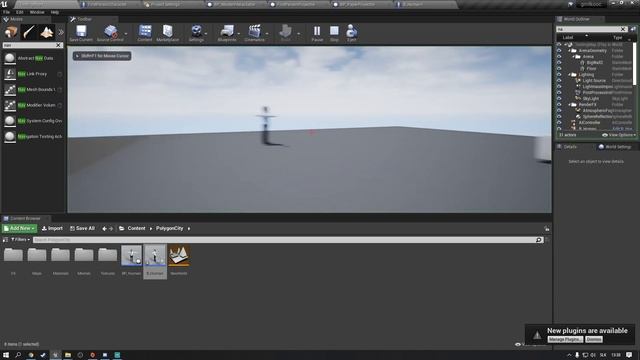Collapse the RenderFX folder in World Outliner
The image size is (640, 360).
pos(569,104)
